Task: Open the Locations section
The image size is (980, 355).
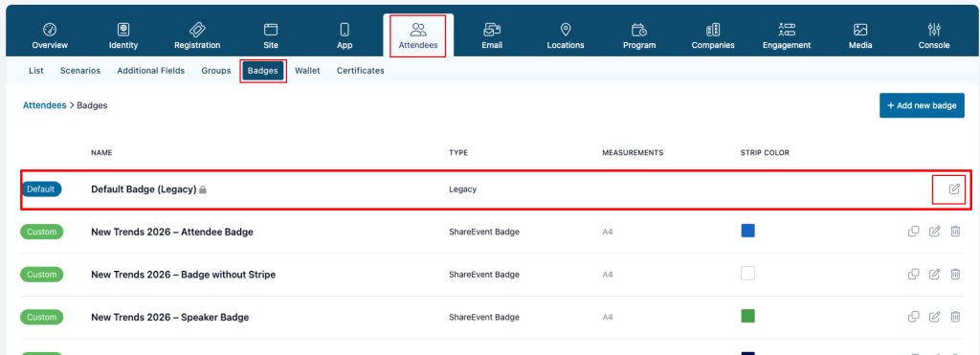Action: click(x=565, y=35)
